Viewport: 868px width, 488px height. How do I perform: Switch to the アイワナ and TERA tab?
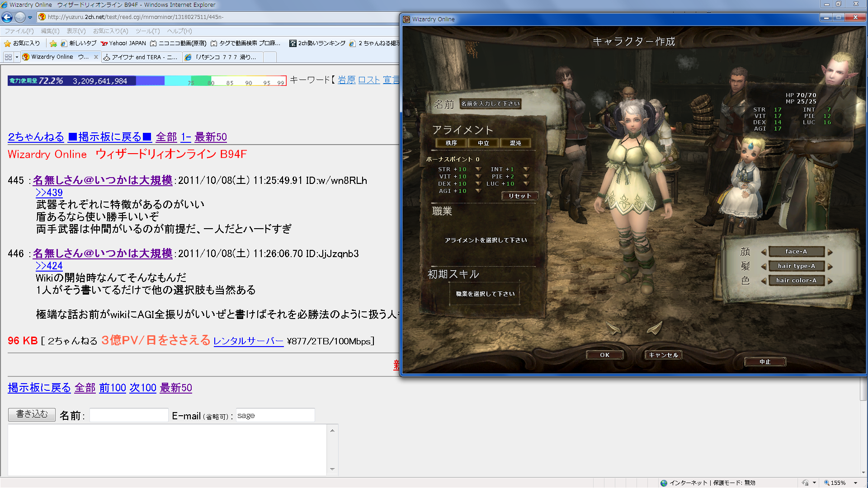click(x=141, y=57)
